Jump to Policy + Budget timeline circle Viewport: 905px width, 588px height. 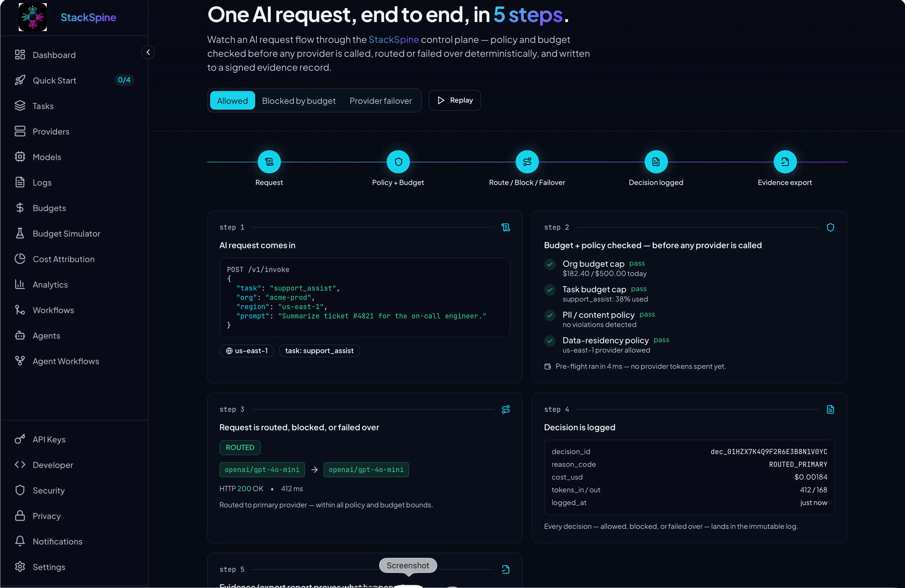398,162
